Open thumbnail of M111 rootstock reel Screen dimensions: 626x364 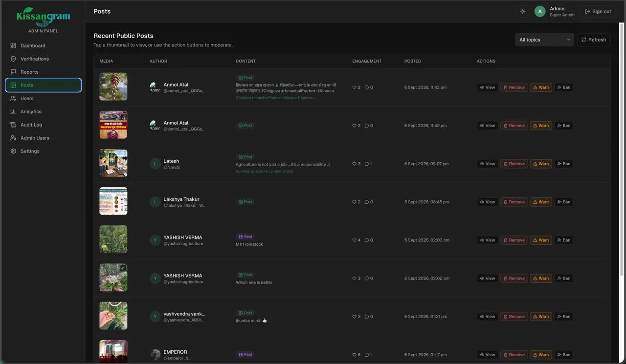click(x=113, y=239)
